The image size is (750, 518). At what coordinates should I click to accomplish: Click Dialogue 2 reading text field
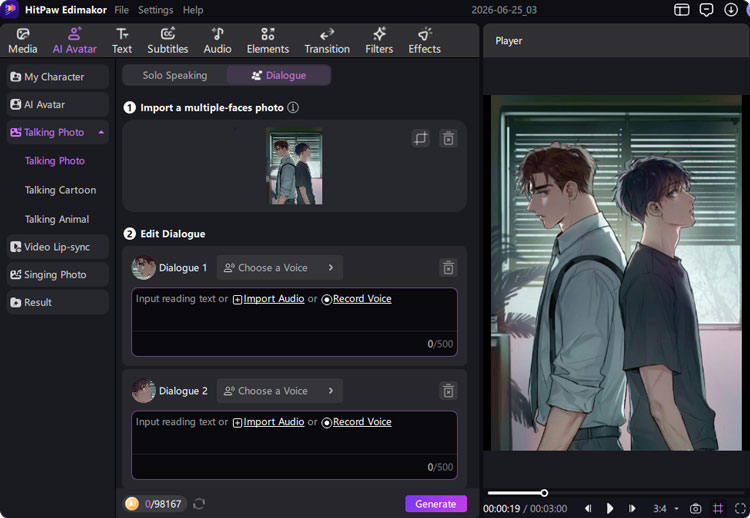[294, 445]
